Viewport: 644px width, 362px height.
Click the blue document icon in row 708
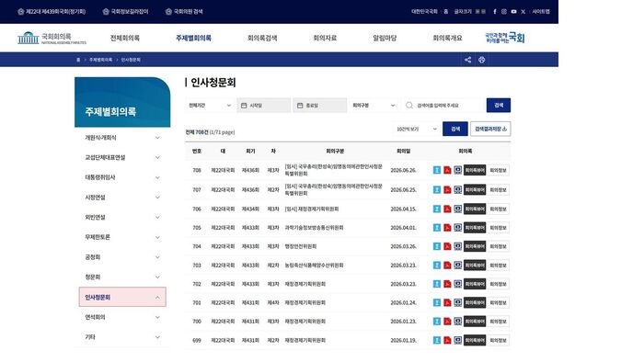[437, 170]
